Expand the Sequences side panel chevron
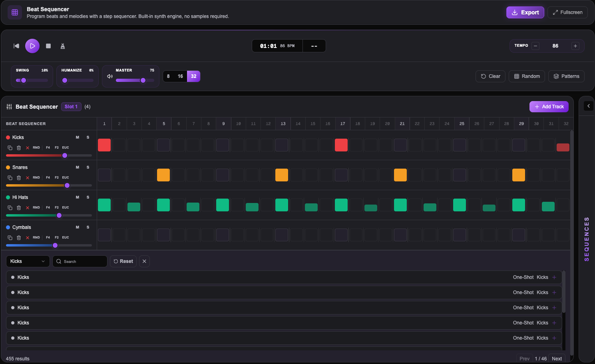Viewport: 595px width, 364px height. click(x=589, y=106)
